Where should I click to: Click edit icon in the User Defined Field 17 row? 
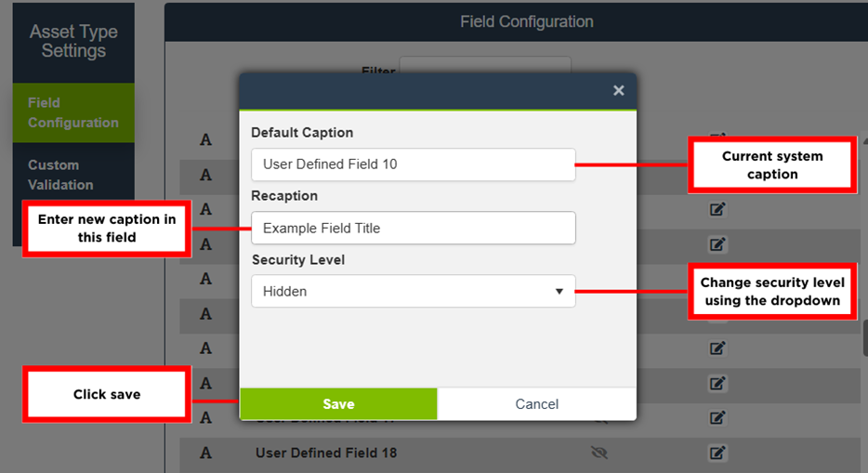[717, 418]
